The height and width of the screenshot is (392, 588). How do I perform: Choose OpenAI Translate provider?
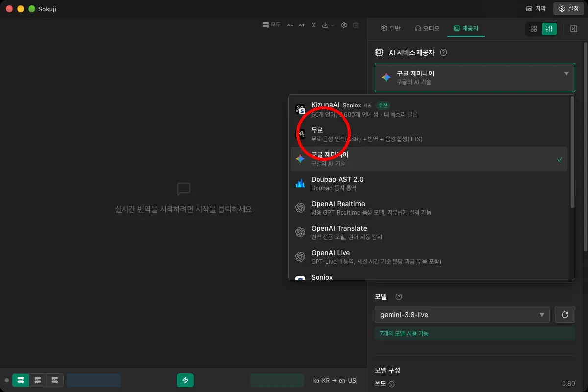(429, 232)
